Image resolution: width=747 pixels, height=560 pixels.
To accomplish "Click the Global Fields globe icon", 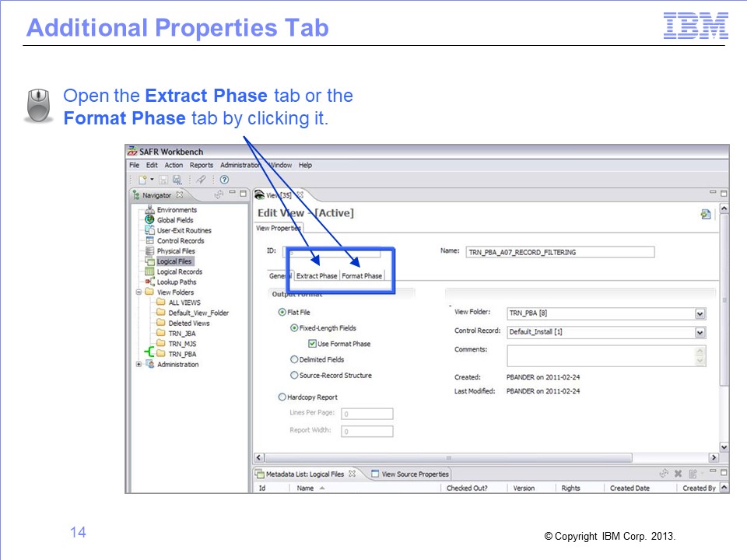I will coord(150,220).
